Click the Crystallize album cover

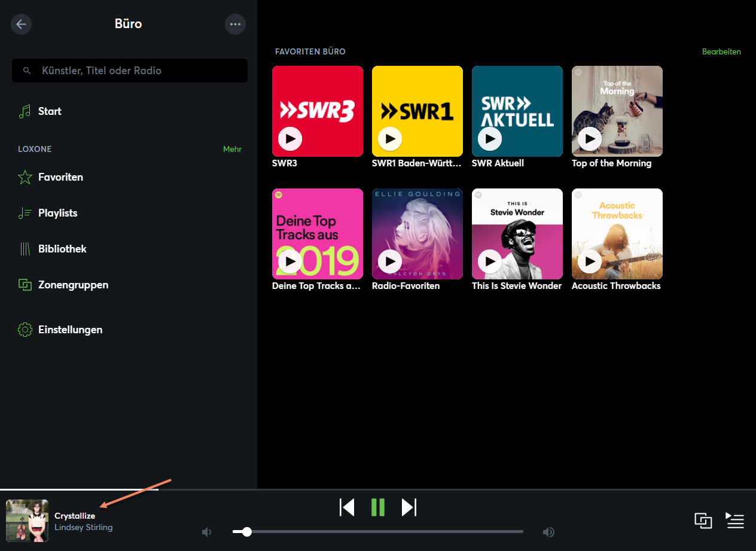click(x=27, y=520)
